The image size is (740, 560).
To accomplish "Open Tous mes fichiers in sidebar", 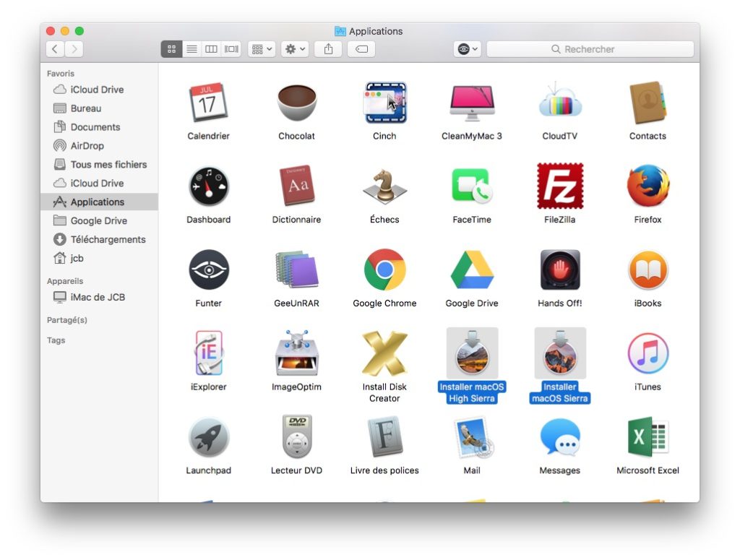I will pos(99,165).
